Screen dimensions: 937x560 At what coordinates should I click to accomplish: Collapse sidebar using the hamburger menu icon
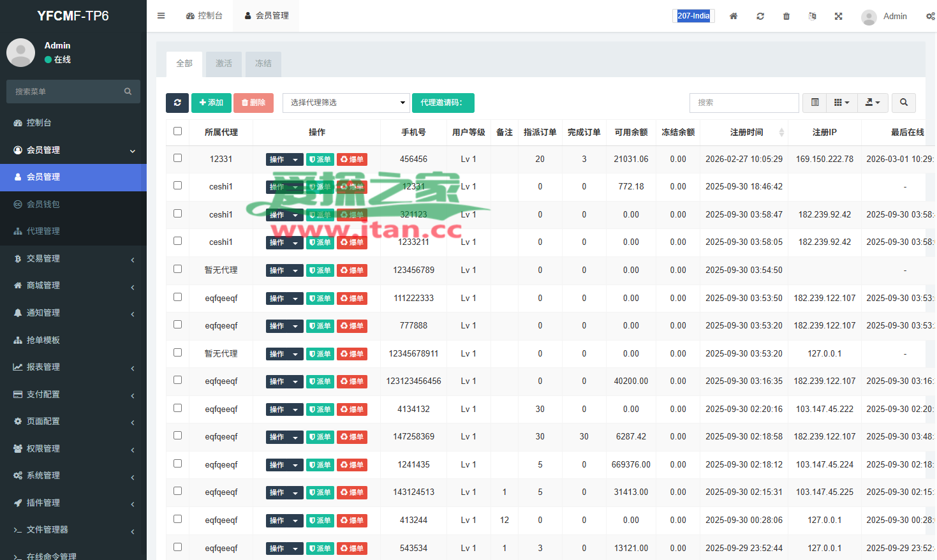(161, 16)
